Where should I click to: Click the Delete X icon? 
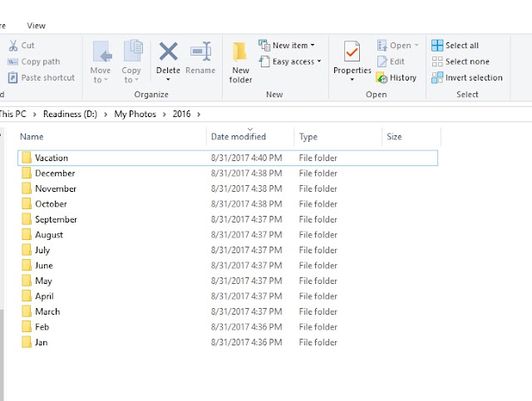pyautogui.click(x=168, y=51)
